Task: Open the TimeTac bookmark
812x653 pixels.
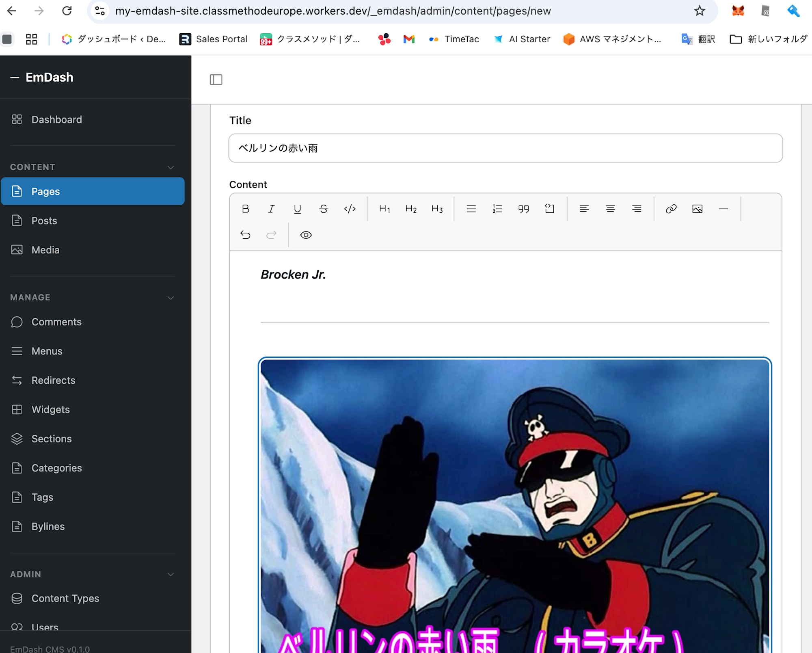Action: 461,39
